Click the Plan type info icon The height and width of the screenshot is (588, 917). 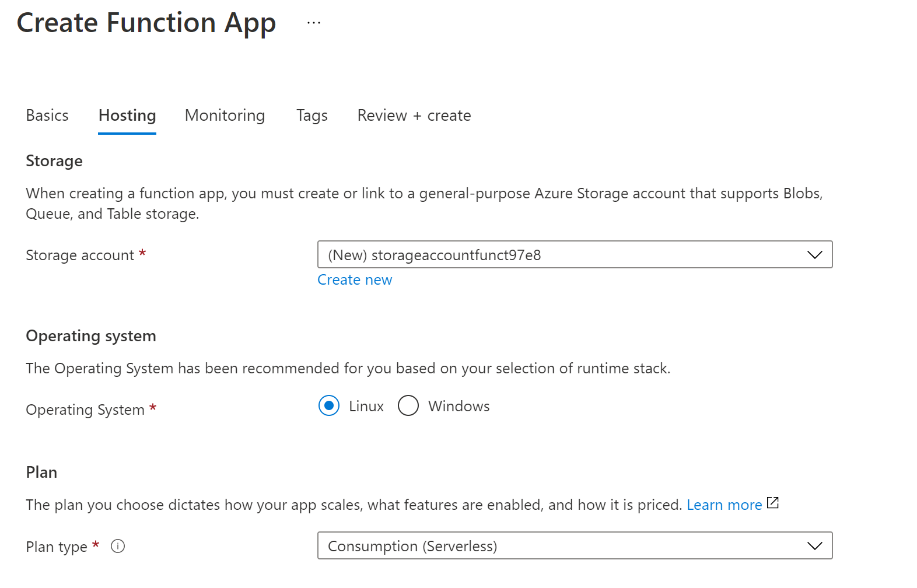tap(118, 547)
